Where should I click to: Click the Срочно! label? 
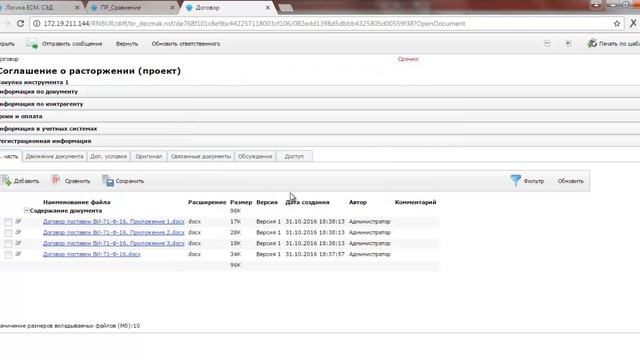[408, 59]
